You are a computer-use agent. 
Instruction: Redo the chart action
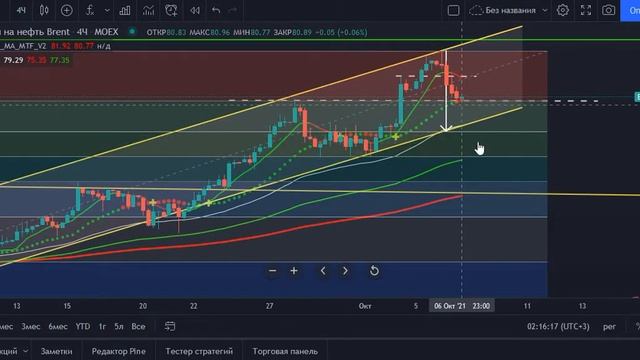click(x=232, y=10)
